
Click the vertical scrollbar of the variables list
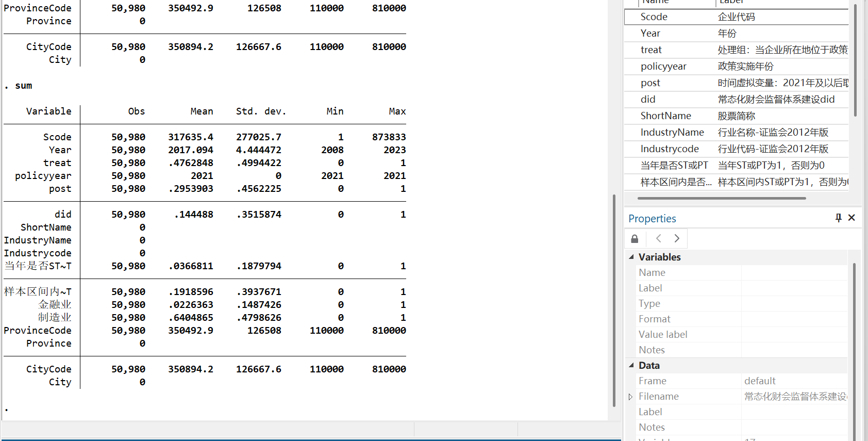coord(856,60)
